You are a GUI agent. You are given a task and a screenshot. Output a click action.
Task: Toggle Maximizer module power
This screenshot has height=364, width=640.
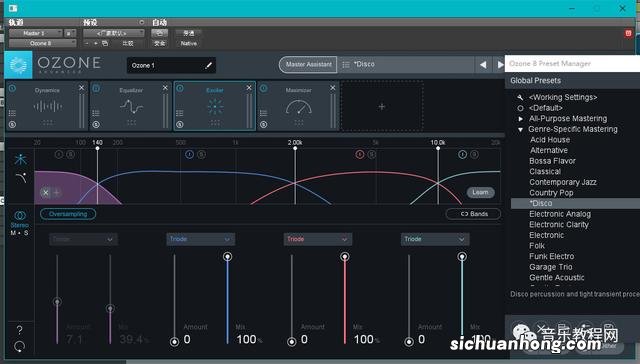pyautogui.click(x=264, y=88)
